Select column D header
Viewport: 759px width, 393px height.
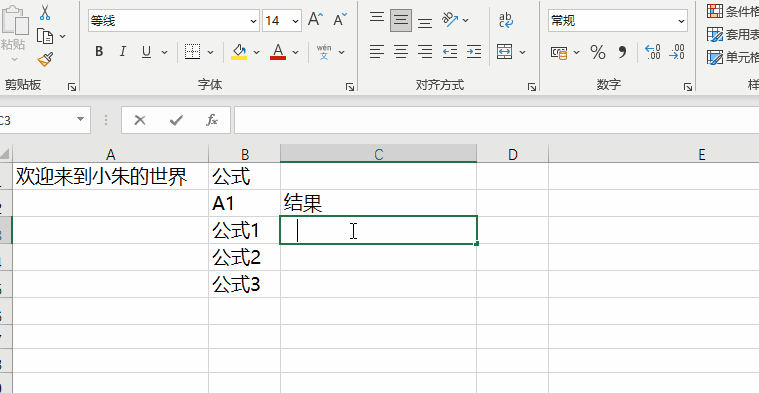point(512,154)
